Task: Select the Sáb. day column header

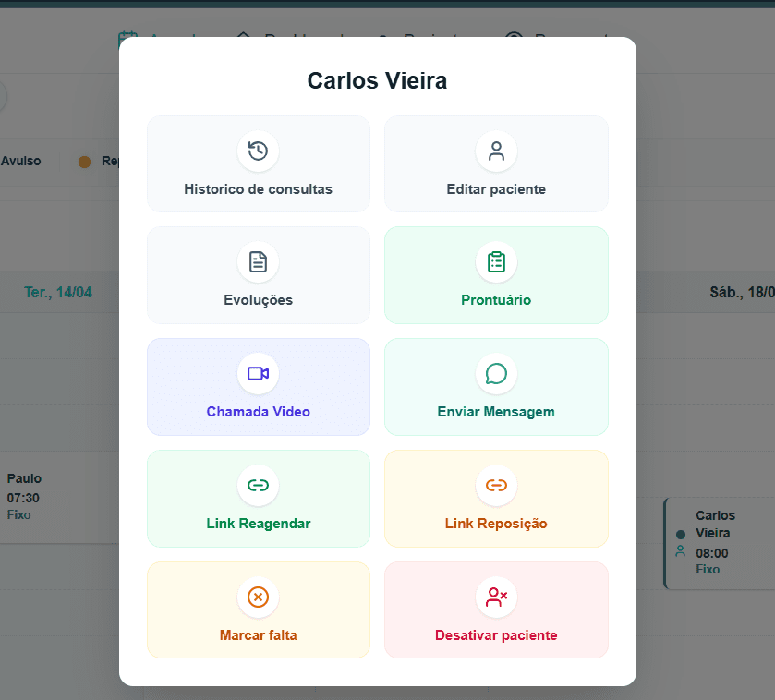Action: coord(741,293)
